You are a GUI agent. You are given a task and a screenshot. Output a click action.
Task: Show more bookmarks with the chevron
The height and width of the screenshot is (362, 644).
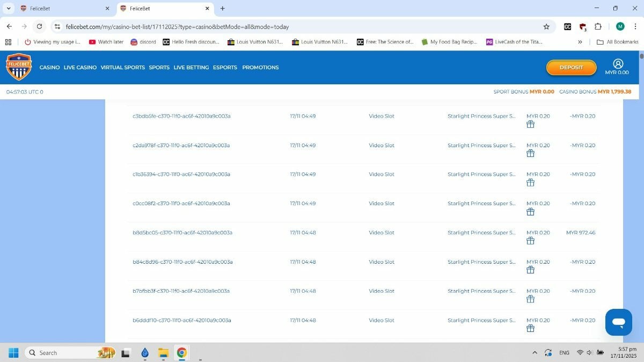point(580,42)
